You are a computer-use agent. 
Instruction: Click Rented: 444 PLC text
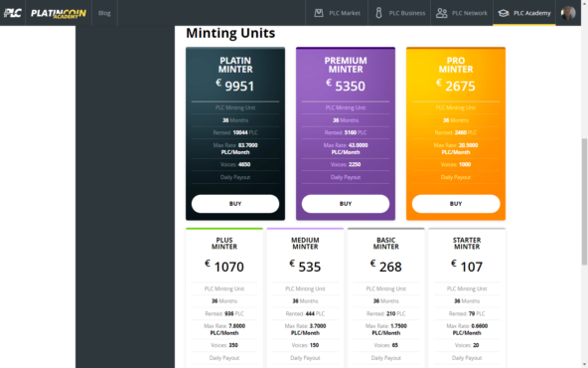pos(305,313)
